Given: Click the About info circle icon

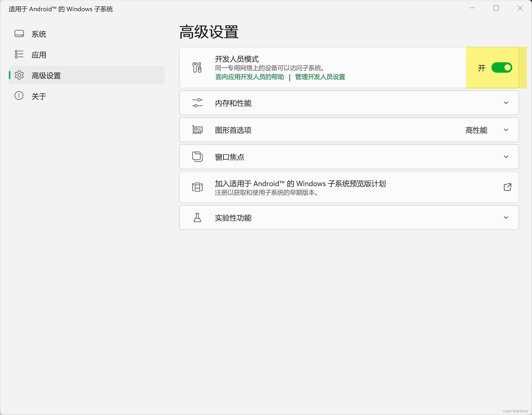Looking at the screenshot, I should point(19,96).
